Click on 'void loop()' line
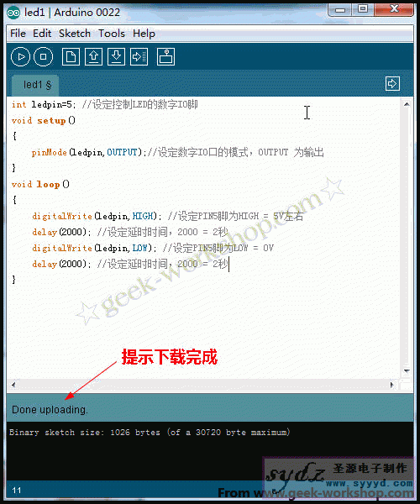This screenshot has width=420, height=504. pyautogui.click(x=40, y=184)
